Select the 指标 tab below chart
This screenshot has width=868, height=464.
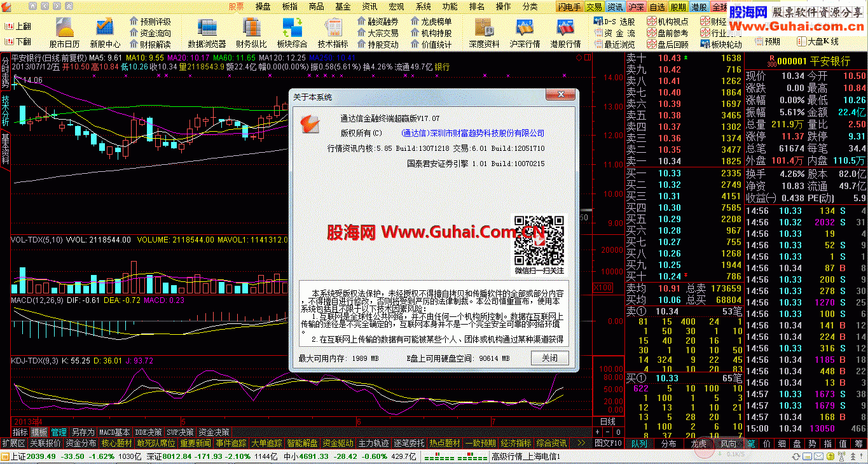[x=20, y=432]
